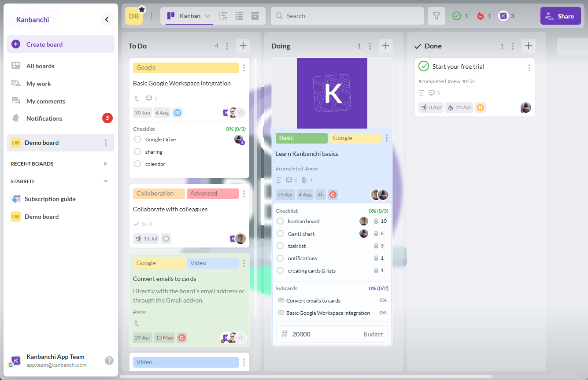Open Subscription guide starred board
This screenshot has height=380, width=588.
click(x=61, y=199)
